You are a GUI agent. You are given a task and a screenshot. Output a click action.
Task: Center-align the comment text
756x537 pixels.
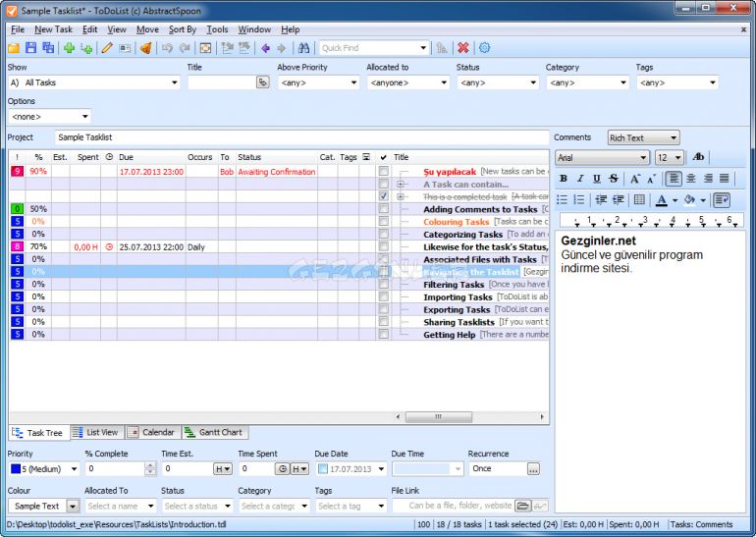(x=691, y=179)
